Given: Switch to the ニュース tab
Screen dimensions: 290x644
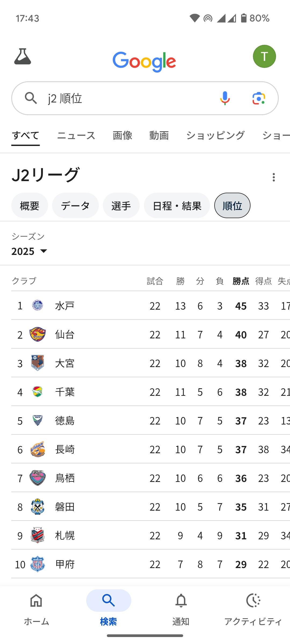Looking at the screenshot, I should (76, 135).
